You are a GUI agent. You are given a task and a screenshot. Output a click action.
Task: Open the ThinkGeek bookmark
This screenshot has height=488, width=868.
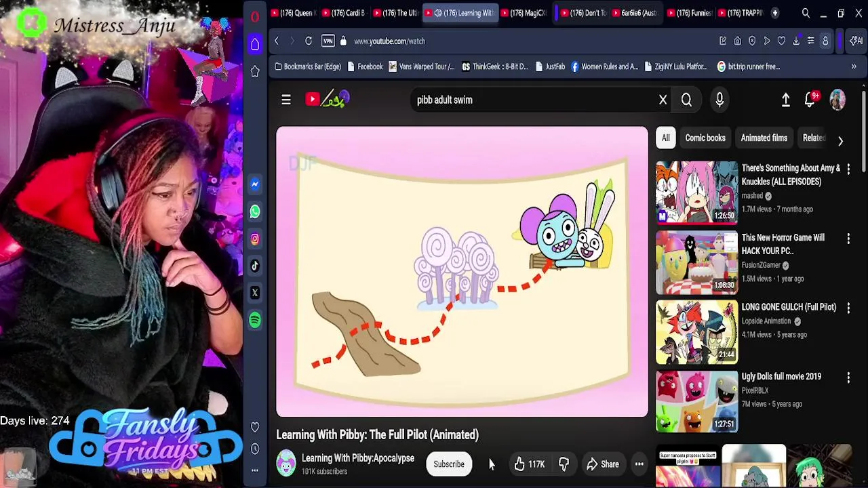pyautogui.click(x=494, y=66)
